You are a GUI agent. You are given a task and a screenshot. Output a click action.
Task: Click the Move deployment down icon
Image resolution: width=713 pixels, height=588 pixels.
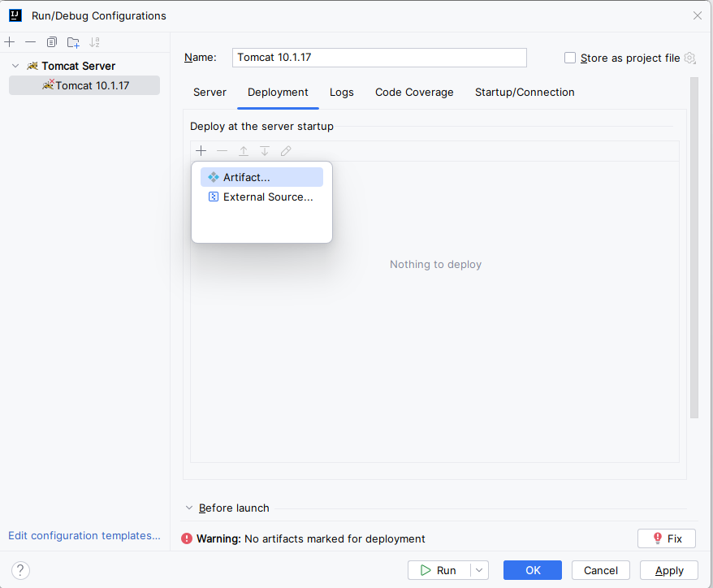[265, 151]
